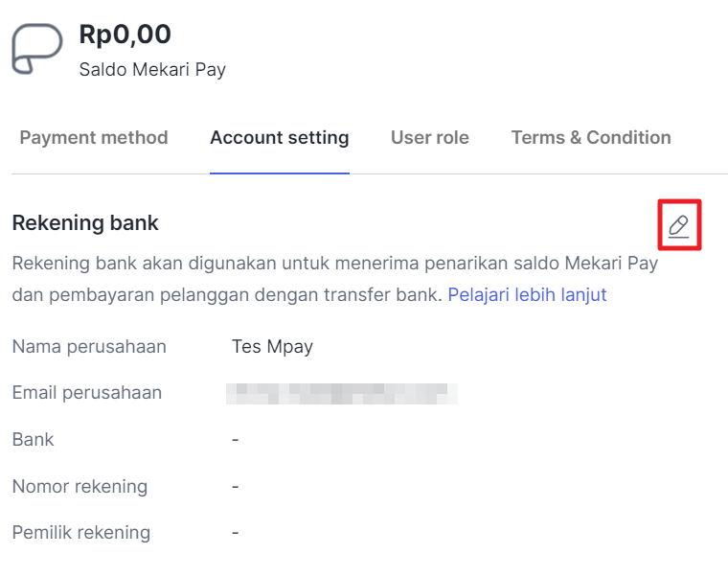Click the empty dash value next to Bank
728x577 pixels.
pyautogui.click(x=236, y=440)
